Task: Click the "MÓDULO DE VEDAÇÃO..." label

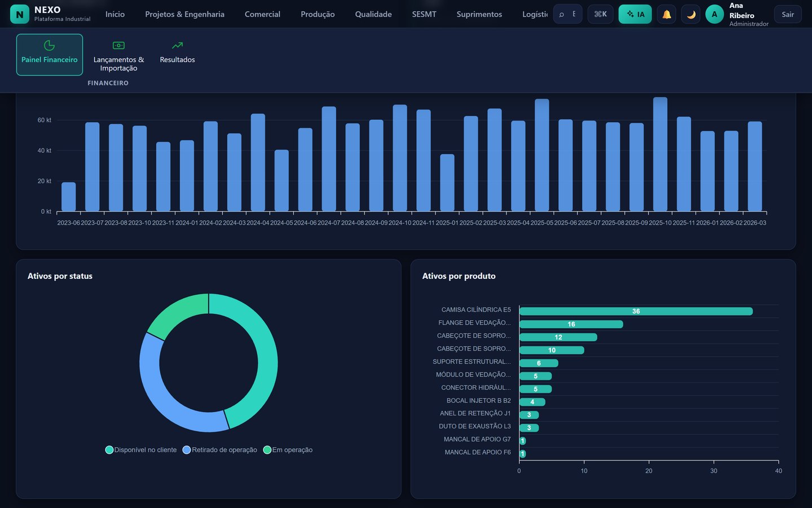Action: (473, 375)
